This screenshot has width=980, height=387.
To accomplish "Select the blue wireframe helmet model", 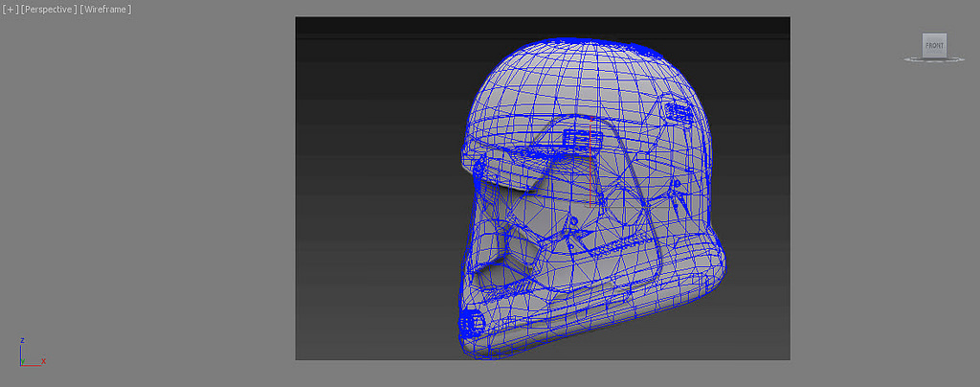I will tap(590, 199).
